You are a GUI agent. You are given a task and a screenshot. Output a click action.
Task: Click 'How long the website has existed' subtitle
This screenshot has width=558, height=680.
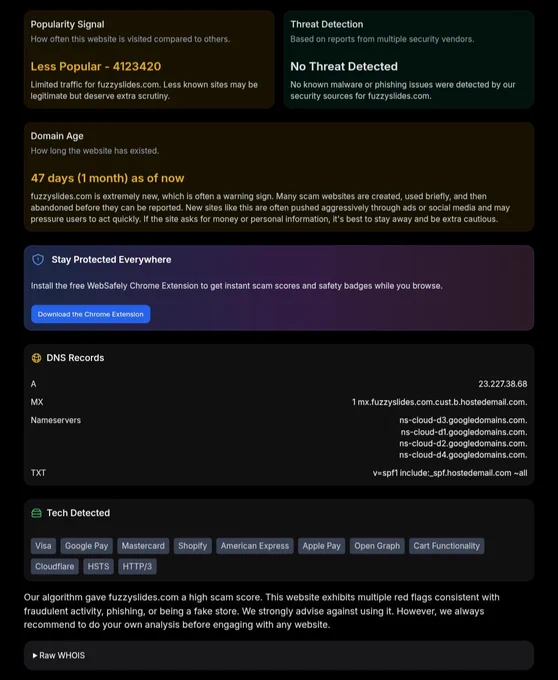coord(95,151)
